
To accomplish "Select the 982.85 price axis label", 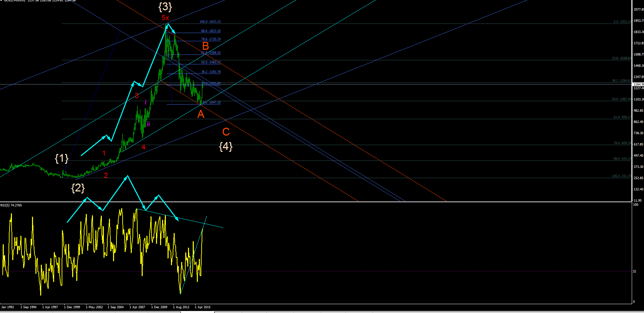I will click(639, 111).
